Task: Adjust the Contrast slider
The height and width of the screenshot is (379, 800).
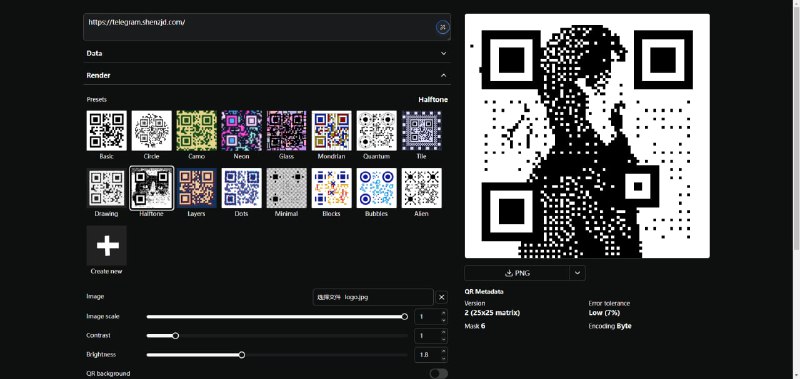Action: [x=277, y=336]
